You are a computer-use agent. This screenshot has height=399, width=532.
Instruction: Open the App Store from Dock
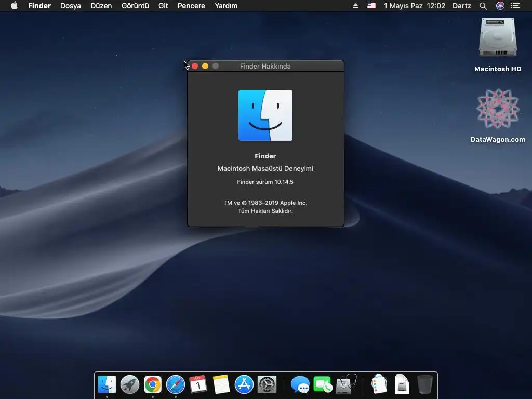[x=244, y=384]
